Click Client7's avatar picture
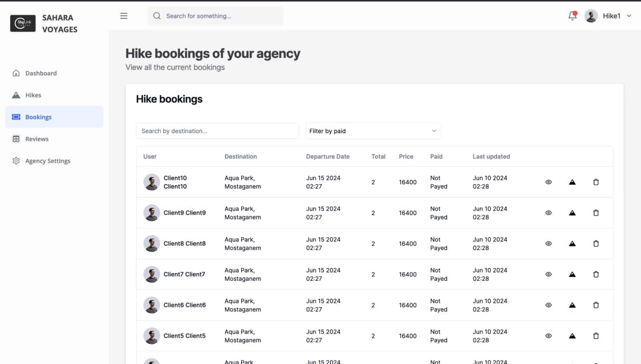Viewport: 641px width, 364px height. click(x=151, y=275)
